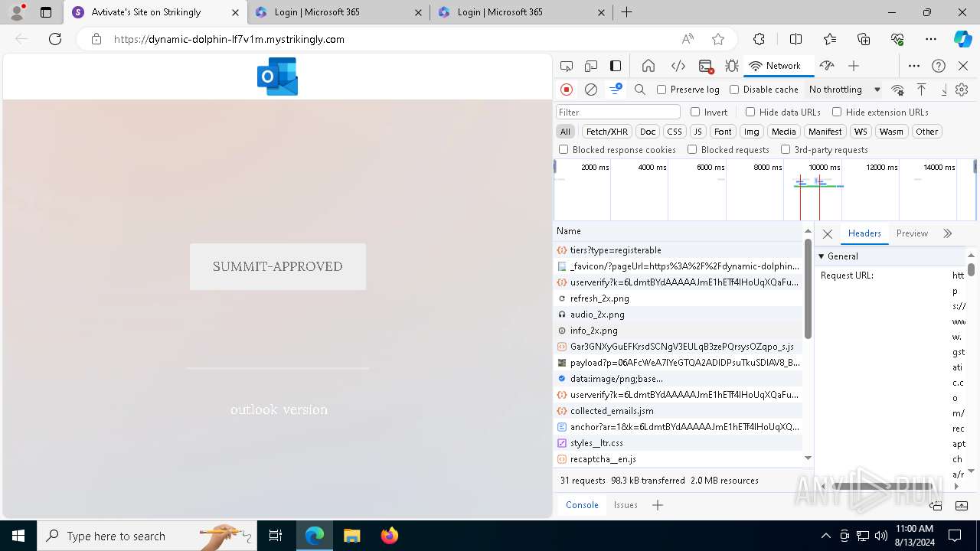Enable Preserve log checkbox

[x=661, y=90]
